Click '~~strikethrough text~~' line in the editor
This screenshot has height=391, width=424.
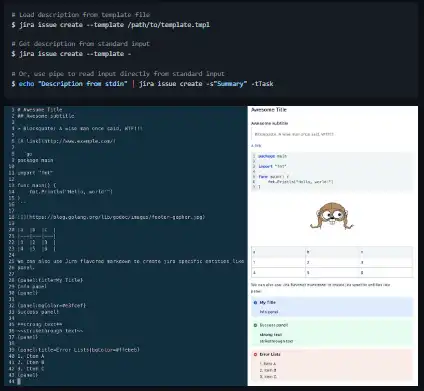[50, 331]
